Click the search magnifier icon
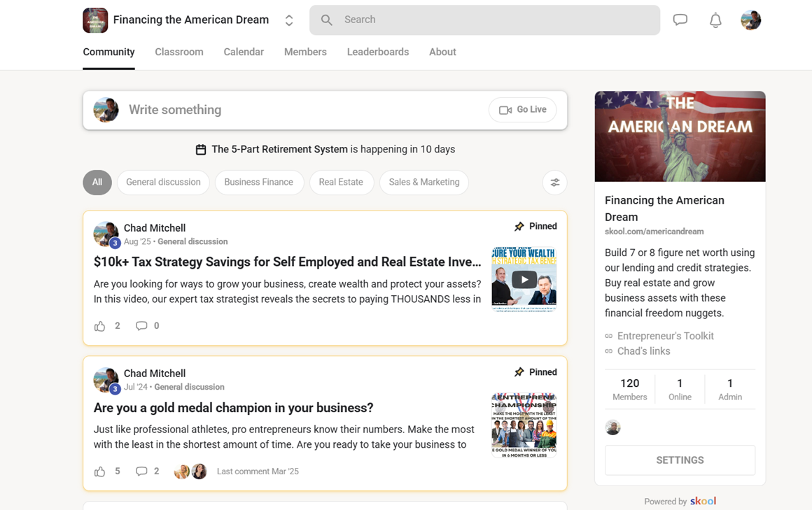Image resolution: width=812 pixels, height=510 pixels. [x=326, y=20]
